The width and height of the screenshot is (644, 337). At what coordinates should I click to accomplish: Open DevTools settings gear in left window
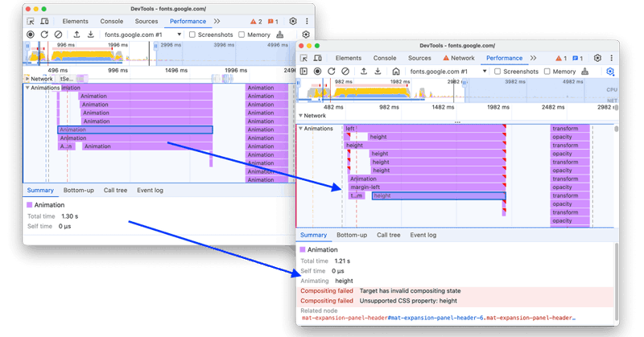click(x=293, y=22)
